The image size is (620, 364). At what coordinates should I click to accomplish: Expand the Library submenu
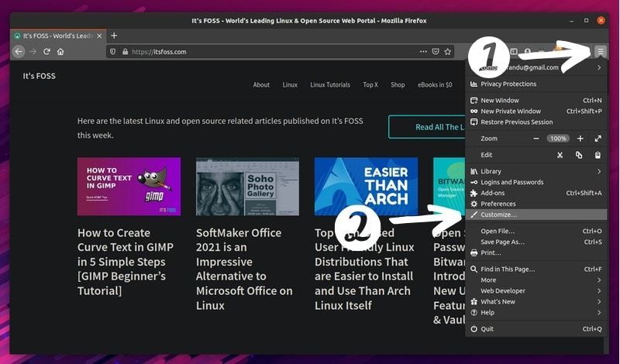(x=536, y=171)
